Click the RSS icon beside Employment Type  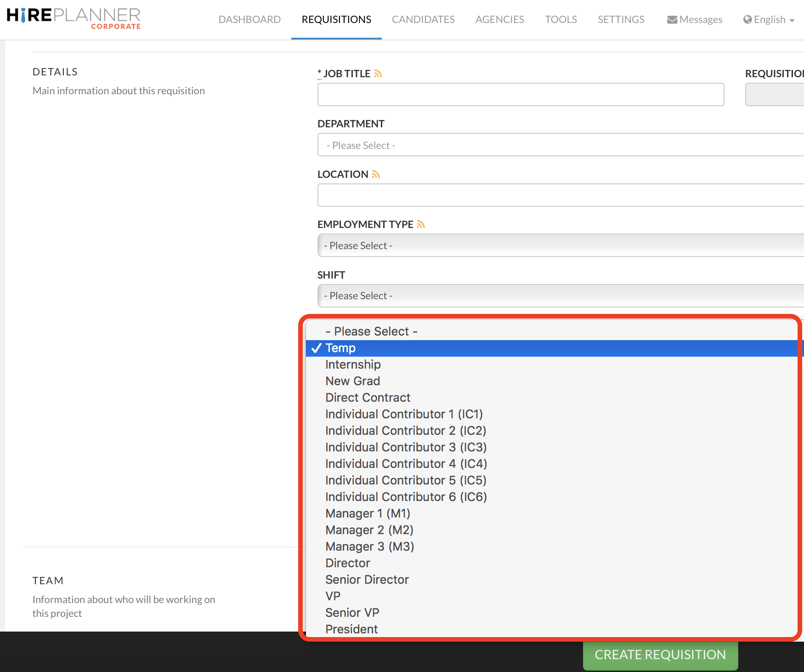tap(421, 224)
